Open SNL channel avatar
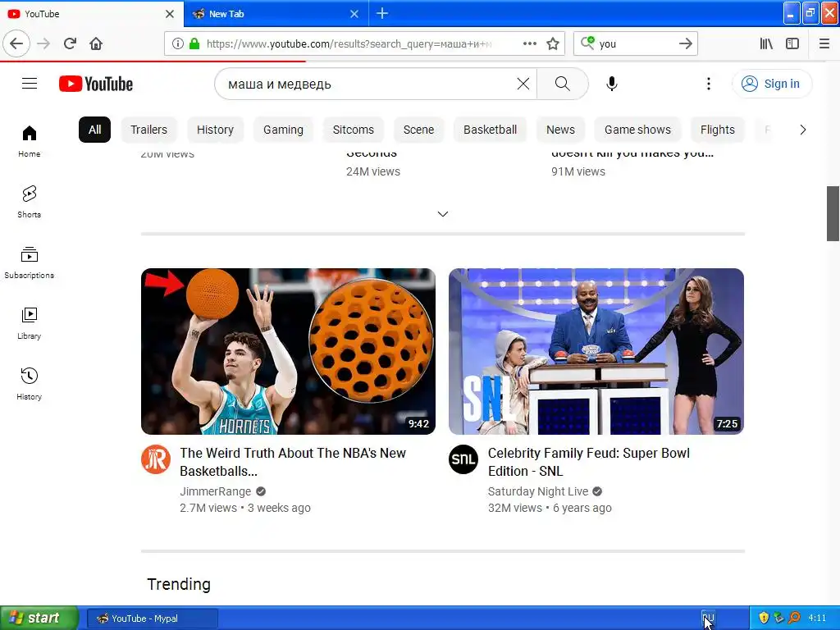This screenshot has width=840, height=630. pos(463,459)
